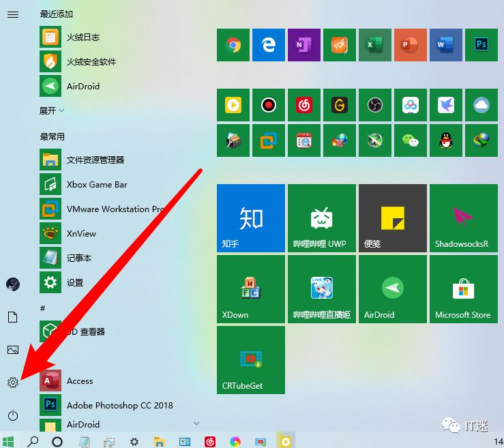The image size is (504, 448).
Task: Open the orange PDF reader tile
Action: [x=340, y=45]
